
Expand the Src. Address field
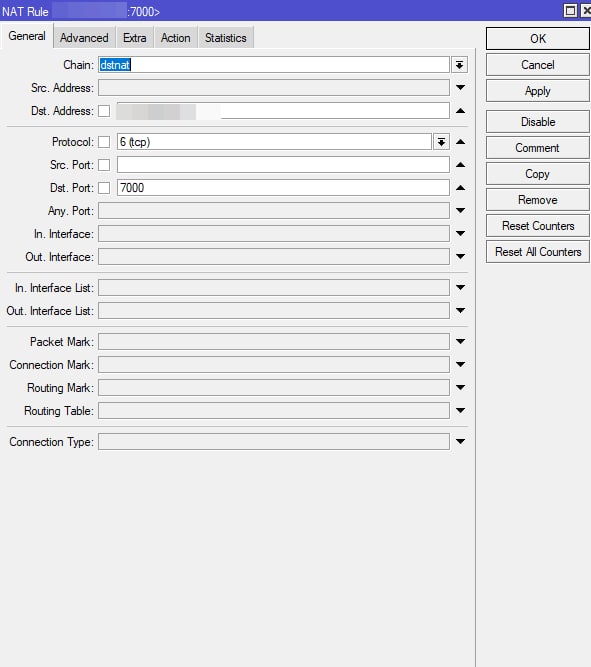pos(460,88)
